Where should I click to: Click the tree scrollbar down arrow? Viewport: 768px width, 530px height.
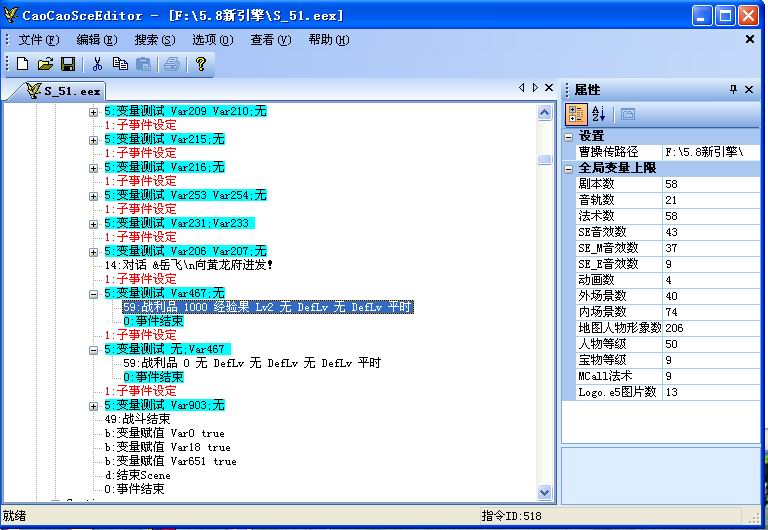[x=544, y=492]
